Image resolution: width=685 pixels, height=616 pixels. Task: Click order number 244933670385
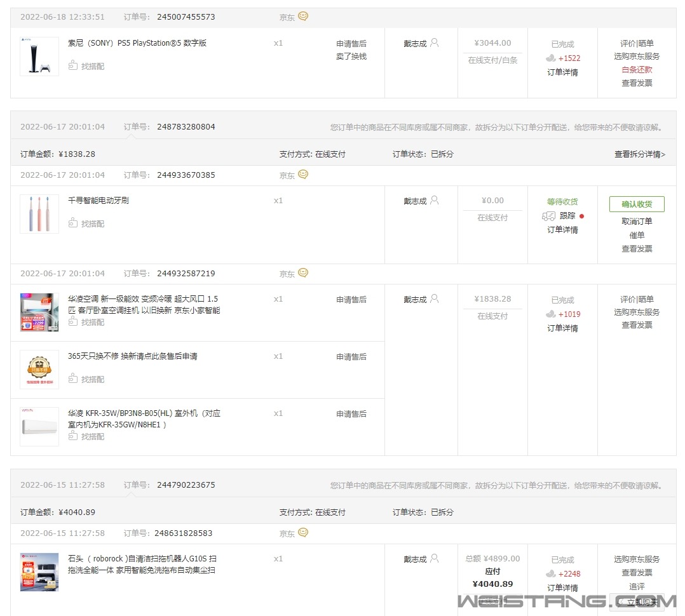186,175
